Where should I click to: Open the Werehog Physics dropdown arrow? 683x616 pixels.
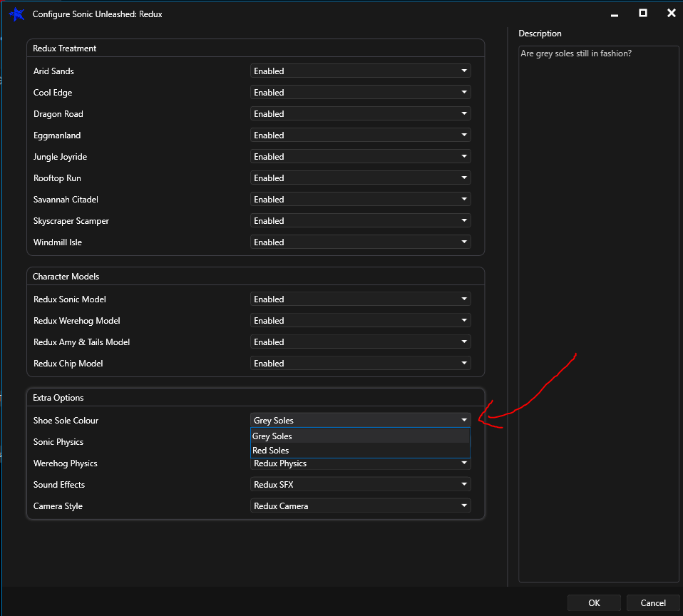click(464, 463)
